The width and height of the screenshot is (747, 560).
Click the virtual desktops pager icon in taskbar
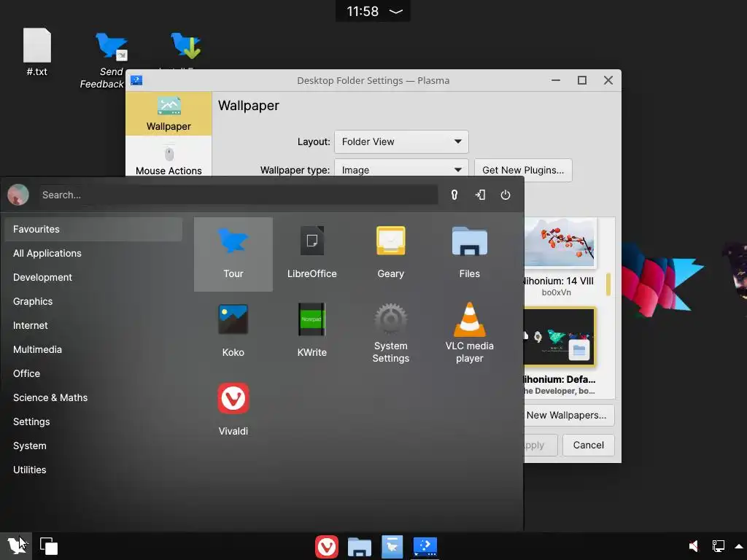click(49, 545)
